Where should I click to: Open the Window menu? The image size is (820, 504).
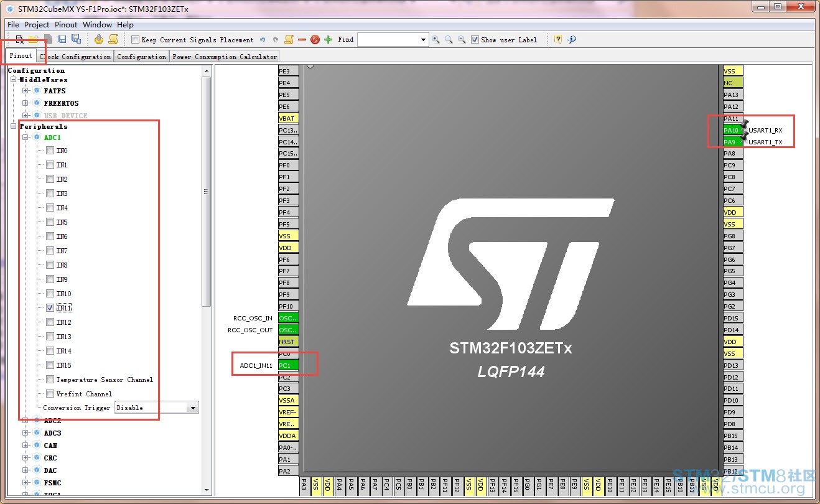pyautogui.click(x=98, y=25)
